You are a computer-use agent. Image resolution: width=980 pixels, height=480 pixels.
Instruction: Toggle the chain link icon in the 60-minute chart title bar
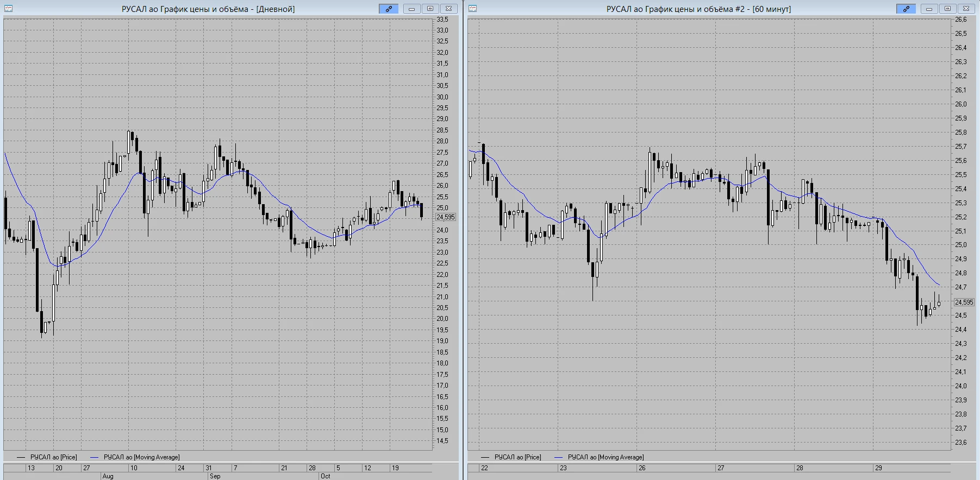coord(906,9)
